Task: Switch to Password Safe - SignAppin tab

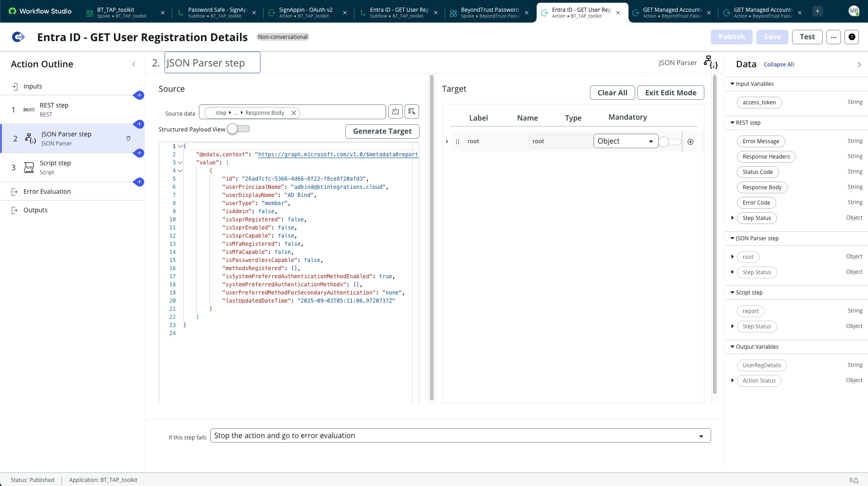Action: (x=217, y=13)
